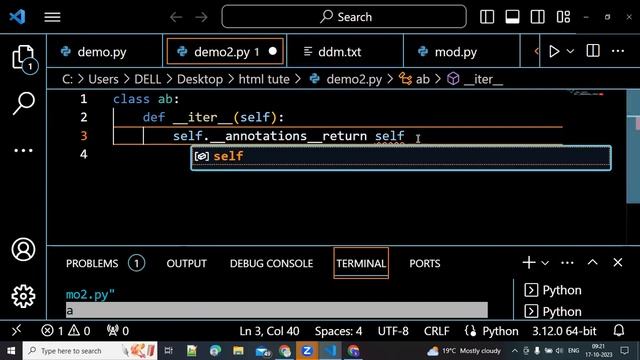Open the Manage settings gear

point(23,296)
